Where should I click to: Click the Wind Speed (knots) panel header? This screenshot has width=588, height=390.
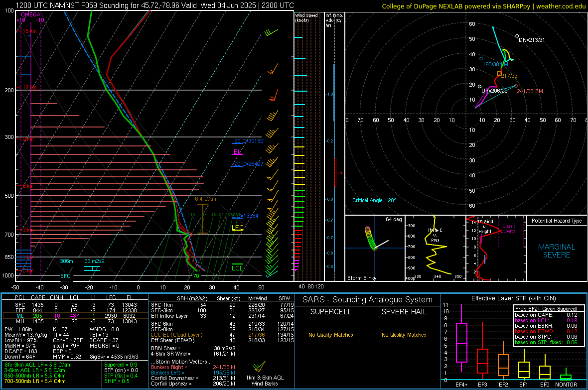pyautogui.click(x=306, y=17)
